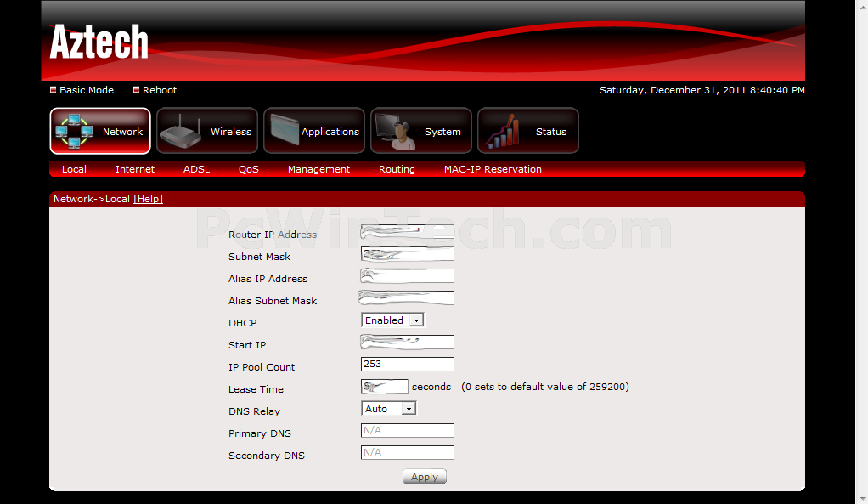Open the Routing submenu tab

397,169
